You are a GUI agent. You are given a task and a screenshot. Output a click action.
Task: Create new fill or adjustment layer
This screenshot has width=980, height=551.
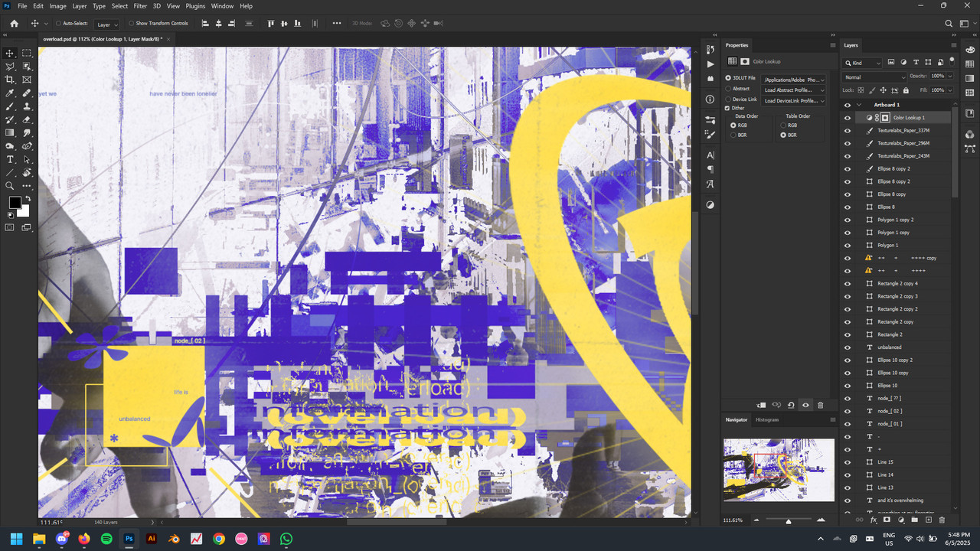[x=900, y=520]
